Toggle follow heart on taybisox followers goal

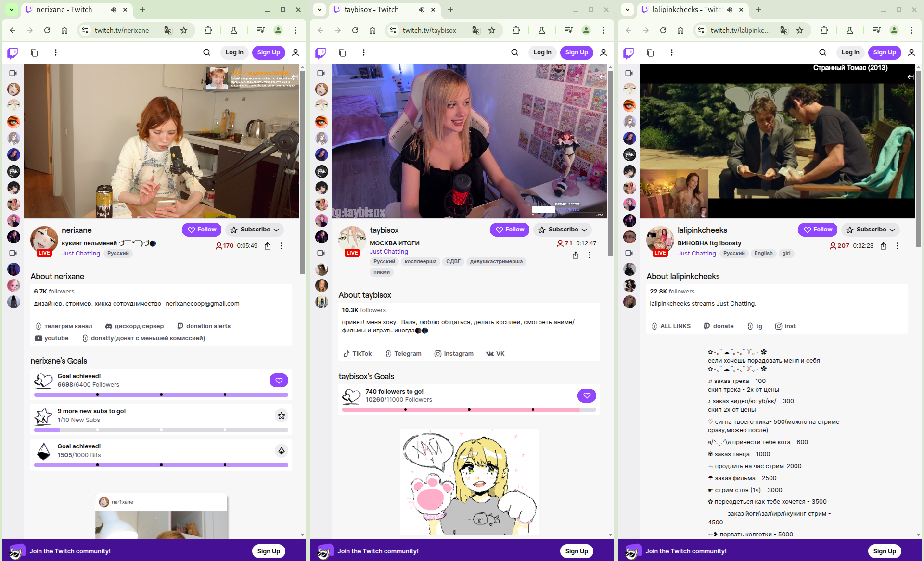pos(587,396)
